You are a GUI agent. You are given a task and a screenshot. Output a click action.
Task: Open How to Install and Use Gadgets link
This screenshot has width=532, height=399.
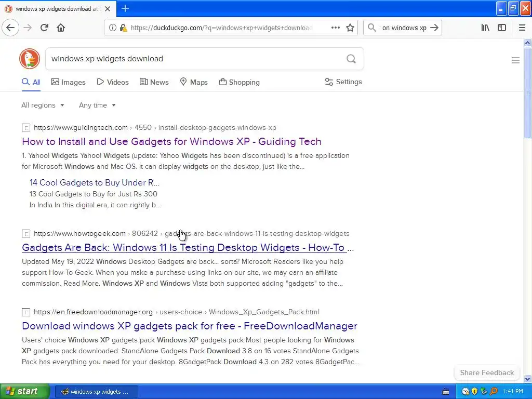coord(171,141)
